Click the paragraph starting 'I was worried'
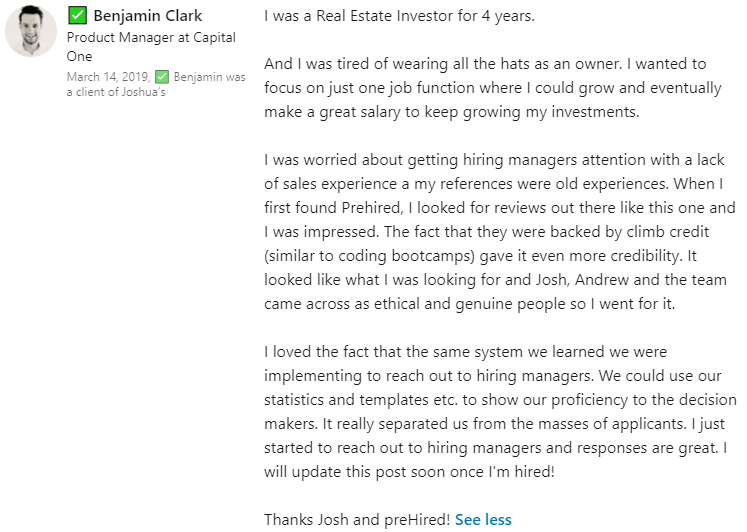The width and height of the screenshot is (747, 532). tap(500, 231)
